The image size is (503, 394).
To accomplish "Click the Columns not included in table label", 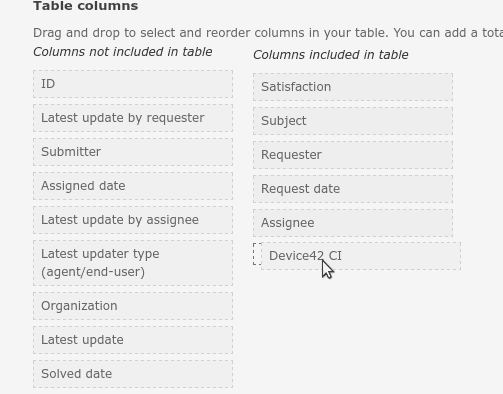I will pos(123,52).
